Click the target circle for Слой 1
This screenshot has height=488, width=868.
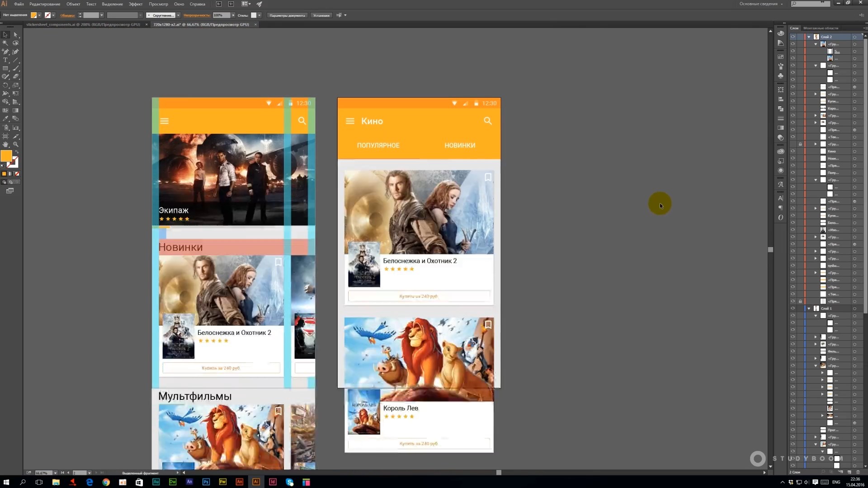tap(854, 309)
